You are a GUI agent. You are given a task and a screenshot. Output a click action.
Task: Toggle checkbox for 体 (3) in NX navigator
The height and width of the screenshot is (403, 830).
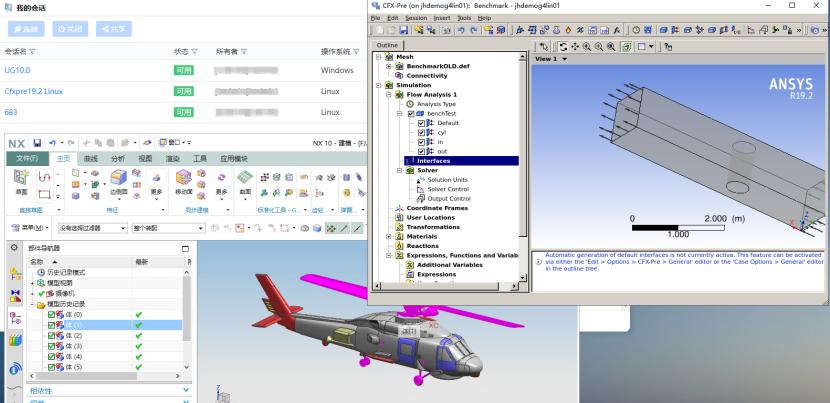pos(51,346)
